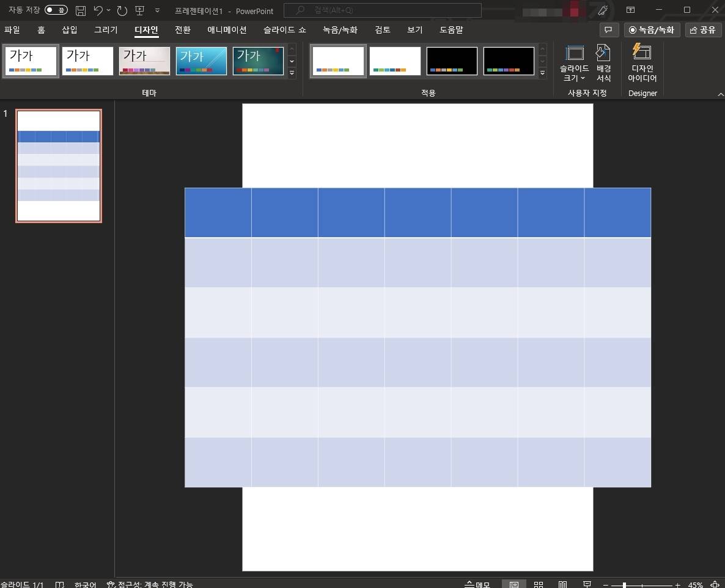
Task: Select the first black variant thumbnail
Action: (452, 61)
